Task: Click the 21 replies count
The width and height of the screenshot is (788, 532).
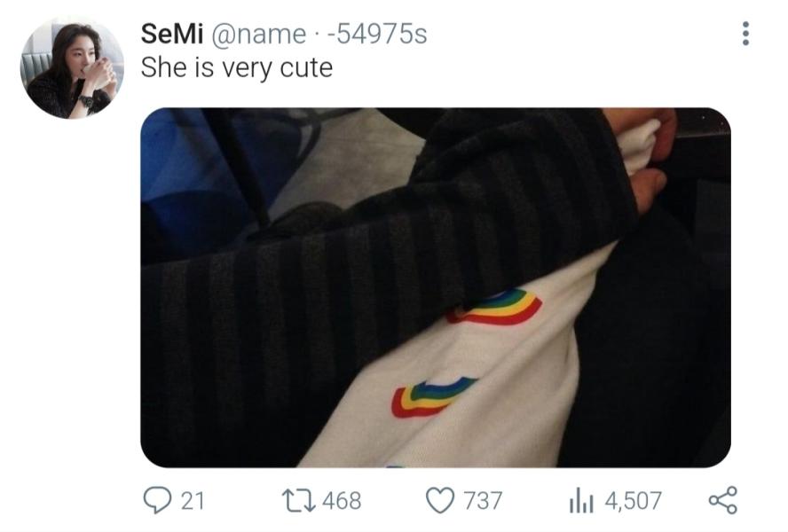Action: [193, 501]
